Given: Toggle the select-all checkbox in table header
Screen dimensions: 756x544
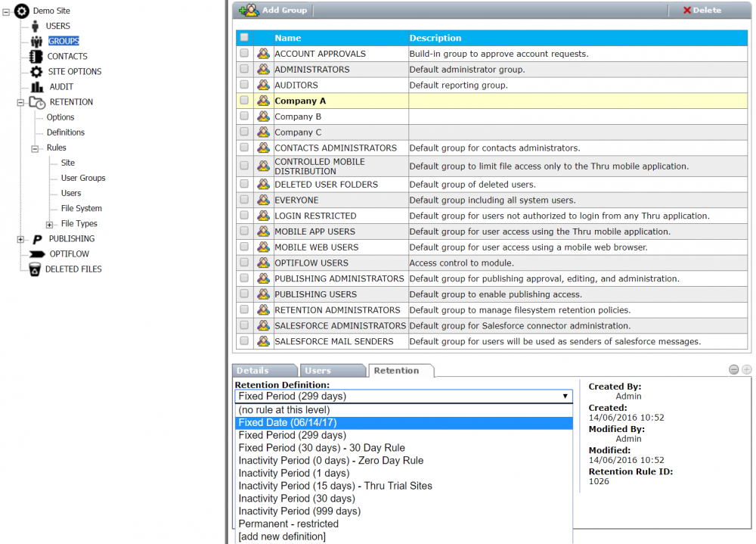Looking at the screenshot, I should coord(243,37).
